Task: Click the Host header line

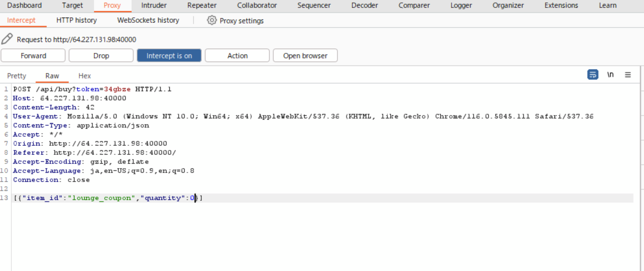Action: 70,98
